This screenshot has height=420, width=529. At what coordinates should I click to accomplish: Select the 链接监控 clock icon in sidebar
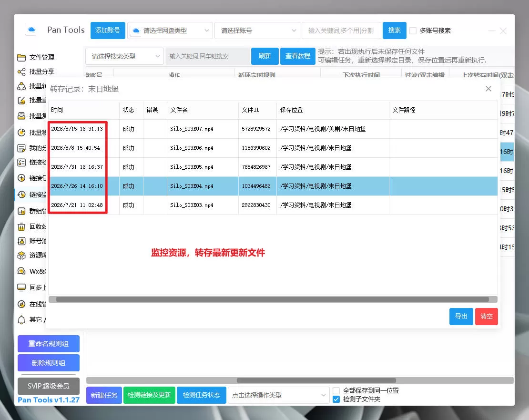click(x=21, y=195)
